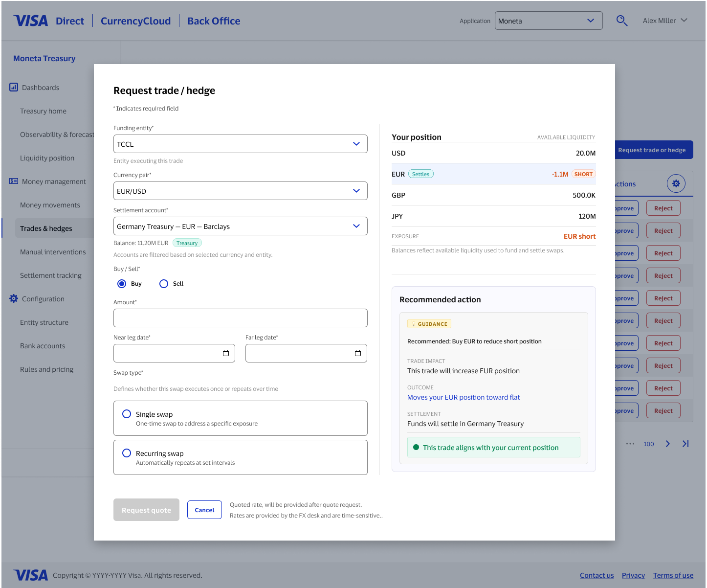Choose the Single swap option

(x=241, y=418)
